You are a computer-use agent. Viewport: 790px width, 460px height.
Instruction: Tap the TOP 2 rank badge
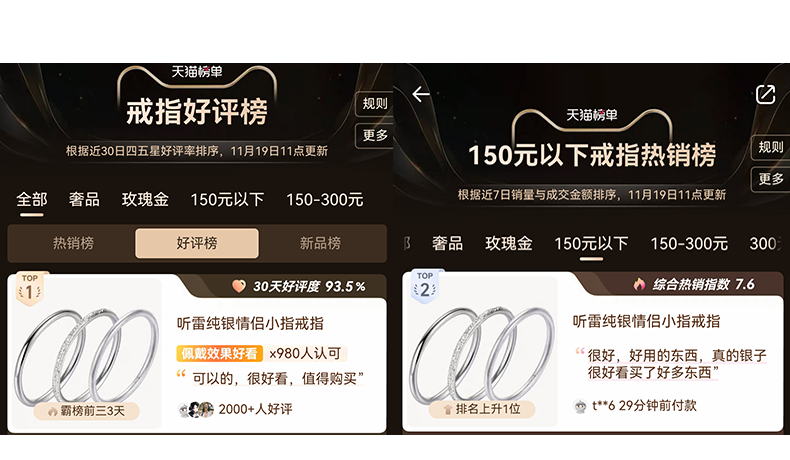425,287
